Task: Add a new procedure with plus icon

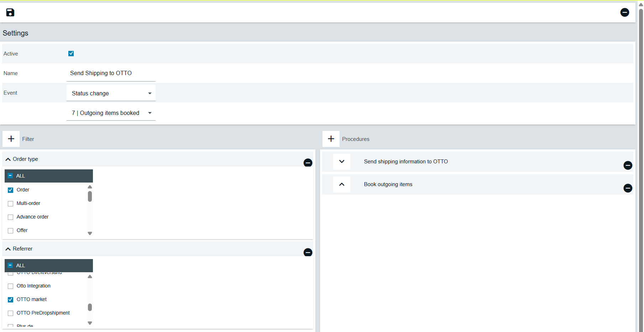Action: pyautogui.click(x=331, y=139)
